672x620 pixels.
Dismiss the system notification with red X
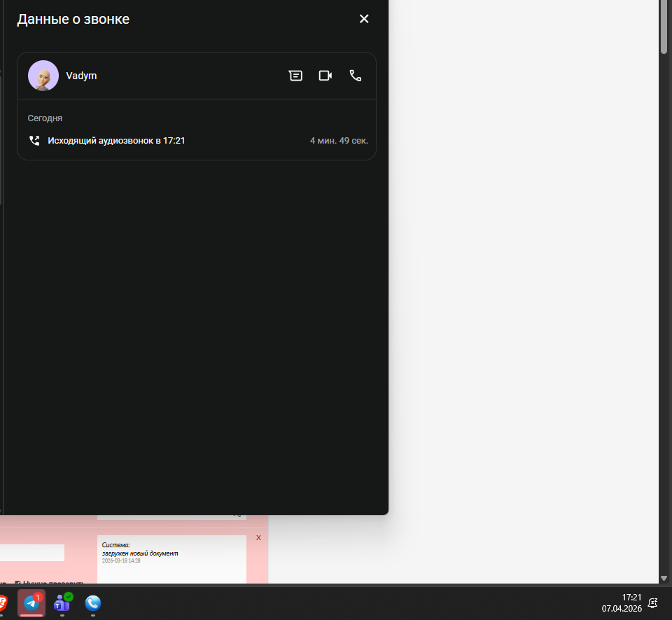tap(258, 537)
